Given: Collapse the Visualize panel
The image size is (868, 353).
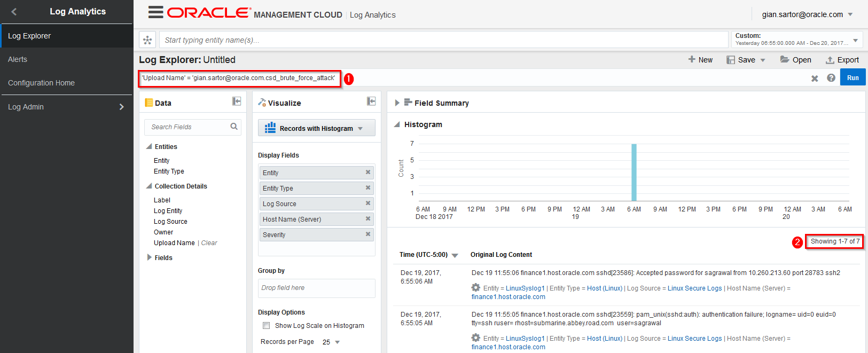Looking at the screenshot, I should (x=371, y=101).
